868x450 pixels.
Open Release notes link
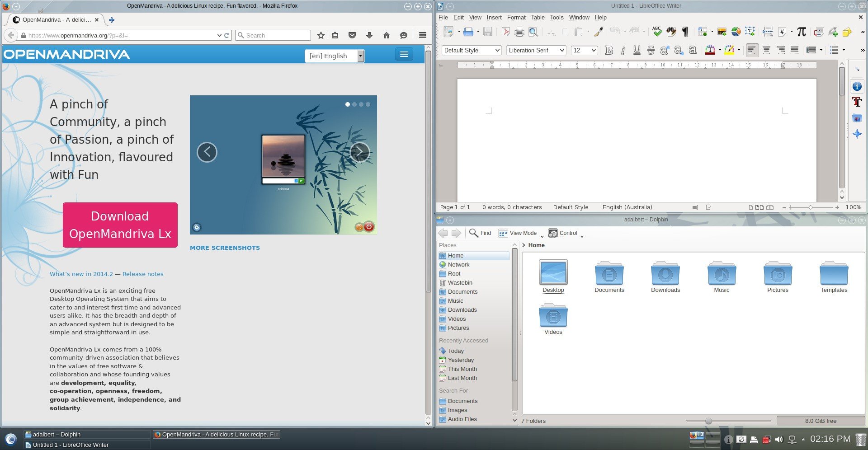pyautogui.click(x=143, y=274)
